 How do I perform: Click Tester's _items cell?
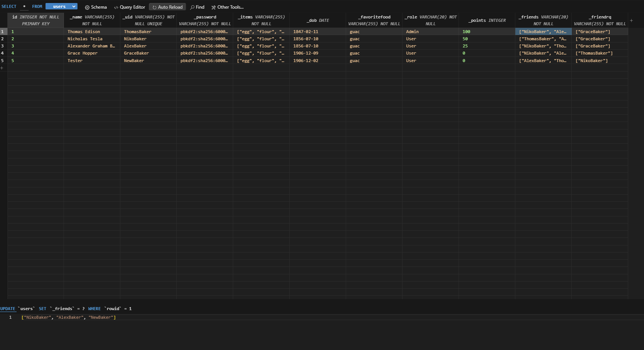tap(261, 61)
